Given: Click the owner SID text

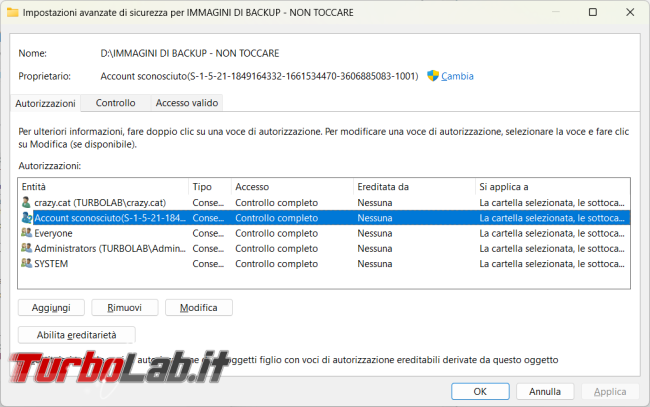Looking at the screenshot, I should tap(260, 76).
